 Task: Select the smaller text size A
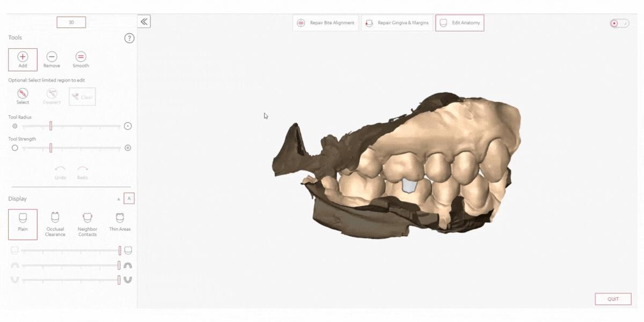pos(119,199)
